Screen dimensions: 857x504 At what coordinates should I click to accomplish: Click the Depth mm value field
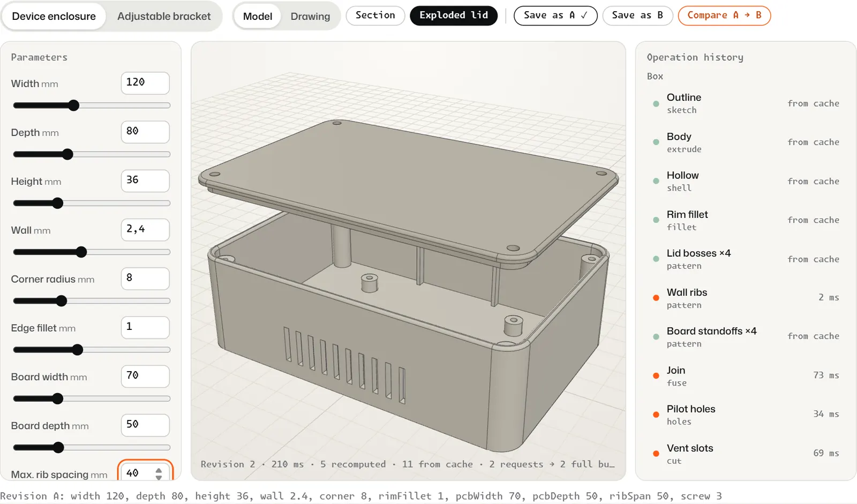coord(145,132)
